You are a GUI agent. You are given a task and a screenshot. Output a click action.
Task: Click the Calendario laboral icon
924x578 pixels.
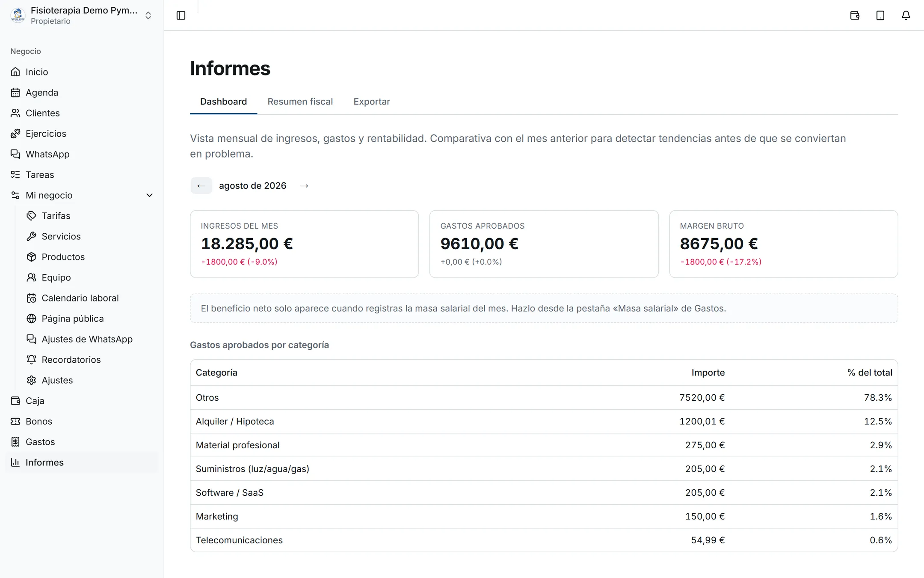(31, 298)
